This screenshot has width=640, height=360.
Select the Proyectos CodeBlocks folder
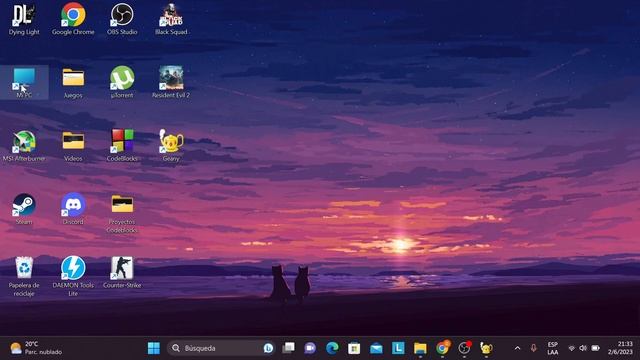(122, 214)
